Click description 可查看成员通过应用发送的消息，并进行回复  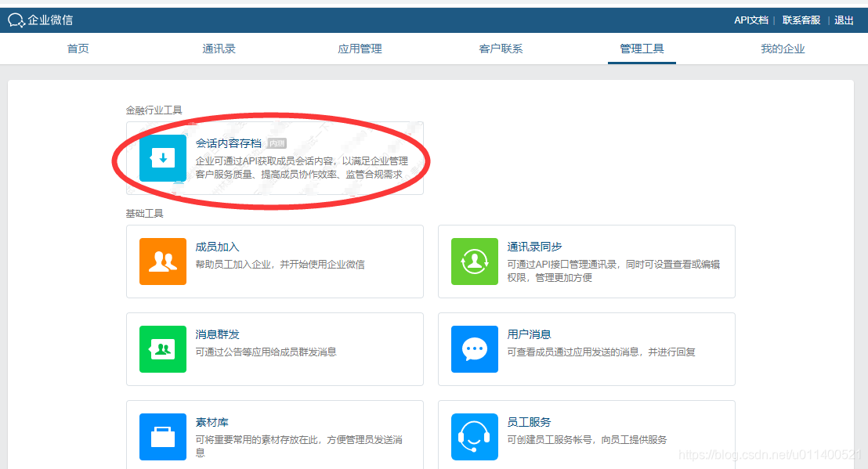coord(601,352)
